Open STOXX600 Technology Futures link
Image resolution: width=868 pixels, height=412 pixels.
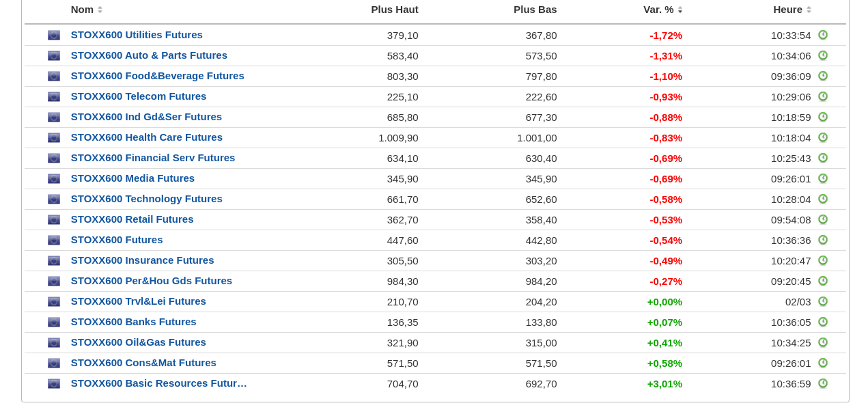146,199
